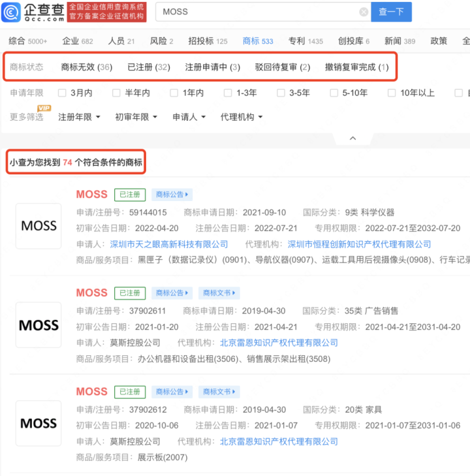Open agency 北京雷恩知识产权代理有限公司 for trademark 37902612
Viewport: 470px width, 476px height.
279,441
